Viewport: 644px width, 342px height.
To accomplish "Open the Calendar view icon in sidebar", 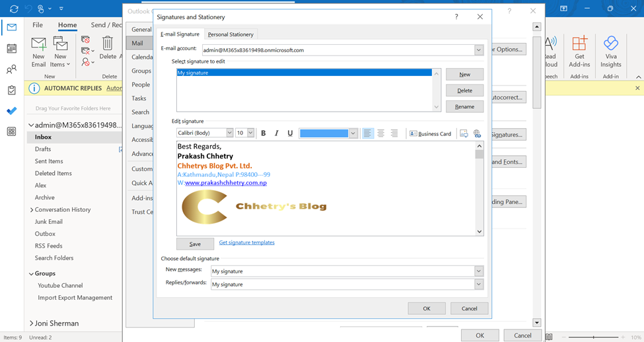I will point(11,48).
